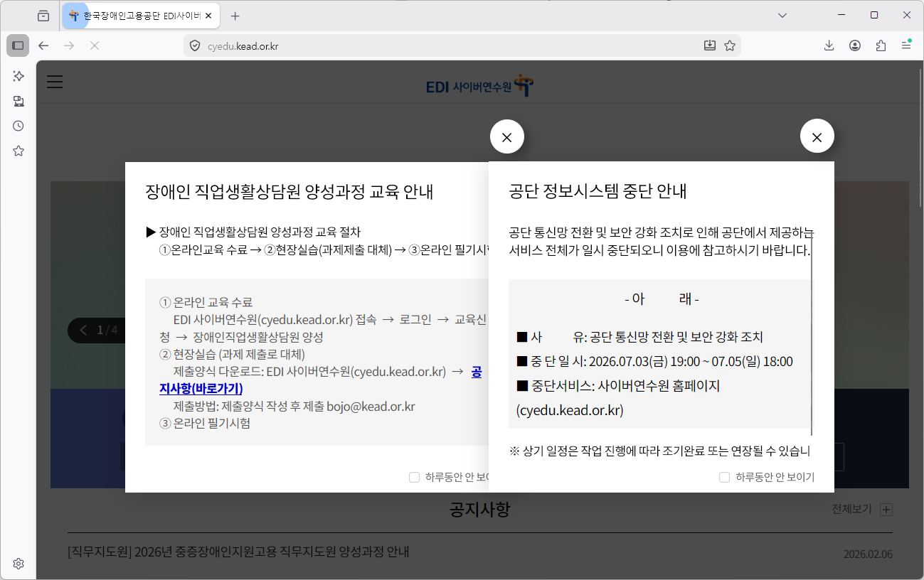Open the 2026년 중증장애인지원고용 직무지도원 양성과정 notice
The height and width of the screenshot is (580, 924).
click(238, 552)
